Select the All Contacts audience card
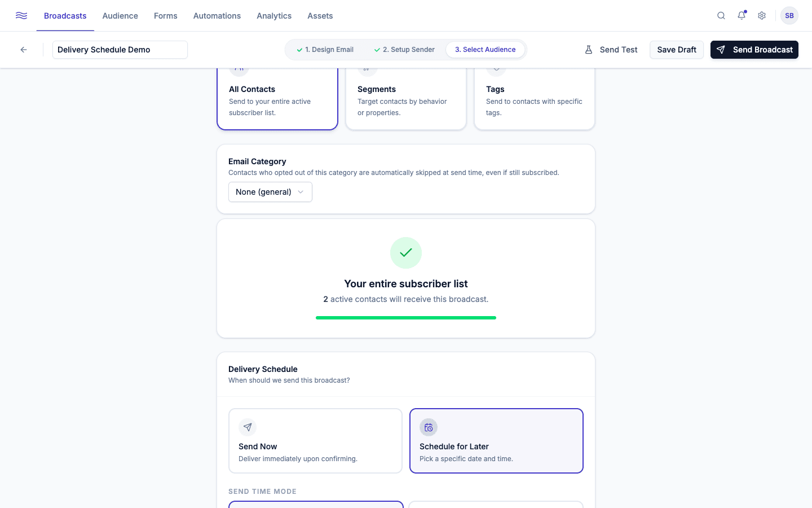This screenshot has height=508, width=812. click(x=277, y=99)
